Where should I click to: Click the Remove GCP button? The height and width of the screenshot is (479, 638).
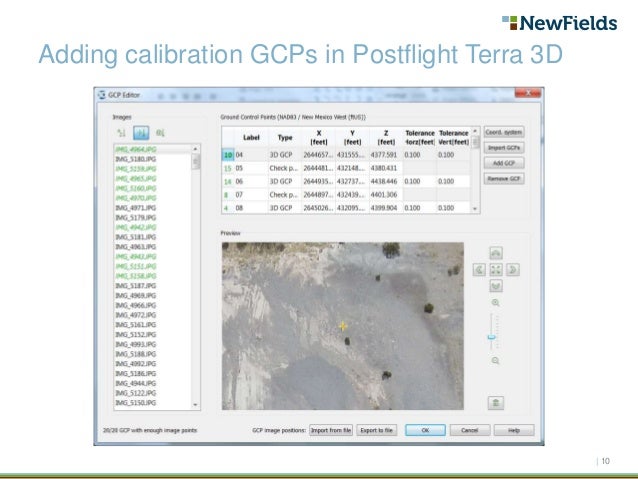click(504, 179)
